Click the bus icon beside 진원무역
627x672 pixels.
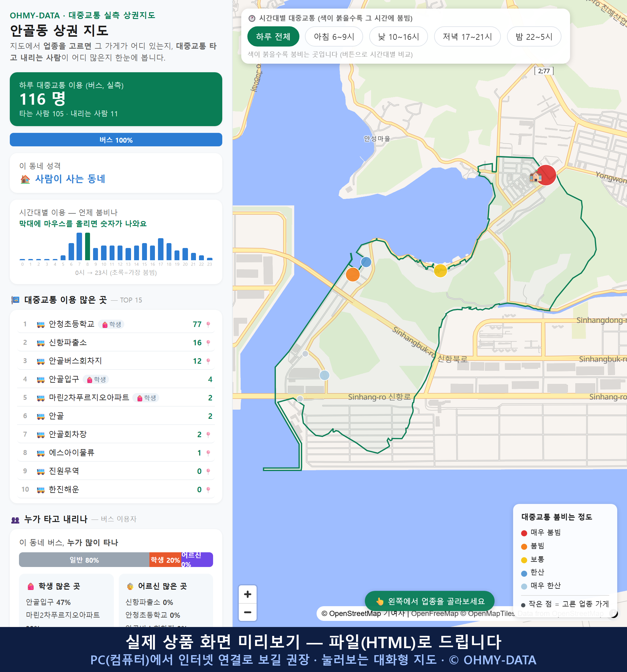(40, 471)
